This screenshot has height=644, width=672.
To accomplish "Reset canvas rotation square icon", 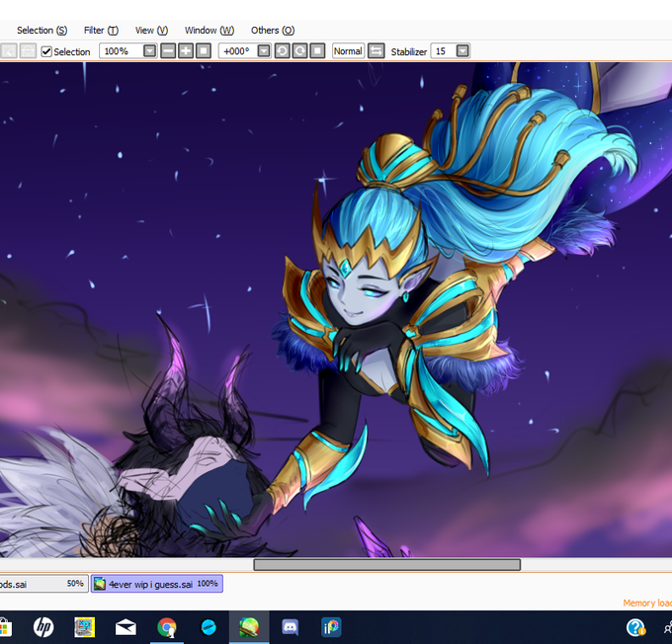I will (x=317, y=51).
